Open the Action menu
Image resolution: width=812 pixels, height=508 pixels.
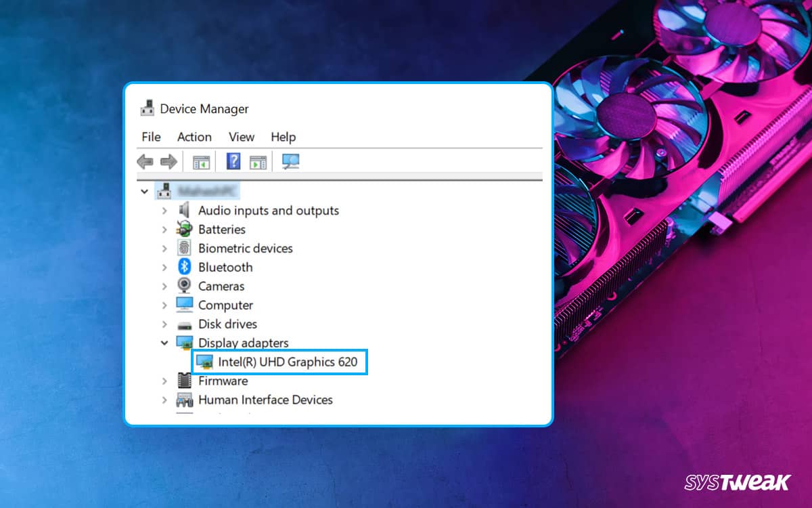coord(194,137)
